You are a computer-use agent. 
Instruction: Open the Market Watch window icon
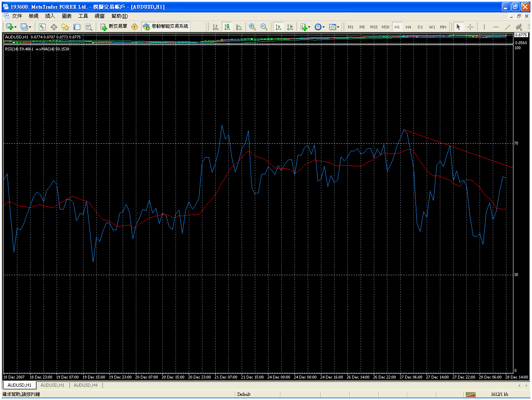pyautogui.click(x=42, y=27)
